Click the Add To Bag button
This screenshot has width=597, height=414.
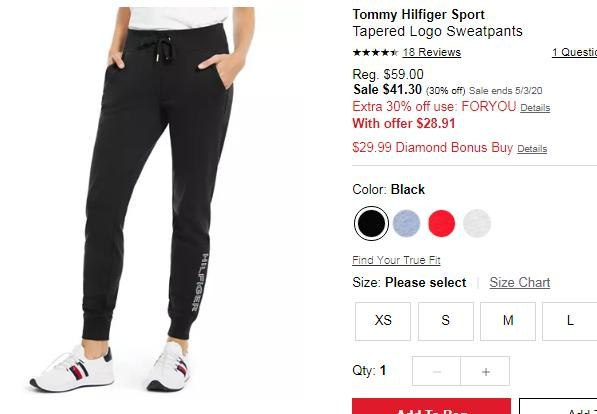pos(431,406)
